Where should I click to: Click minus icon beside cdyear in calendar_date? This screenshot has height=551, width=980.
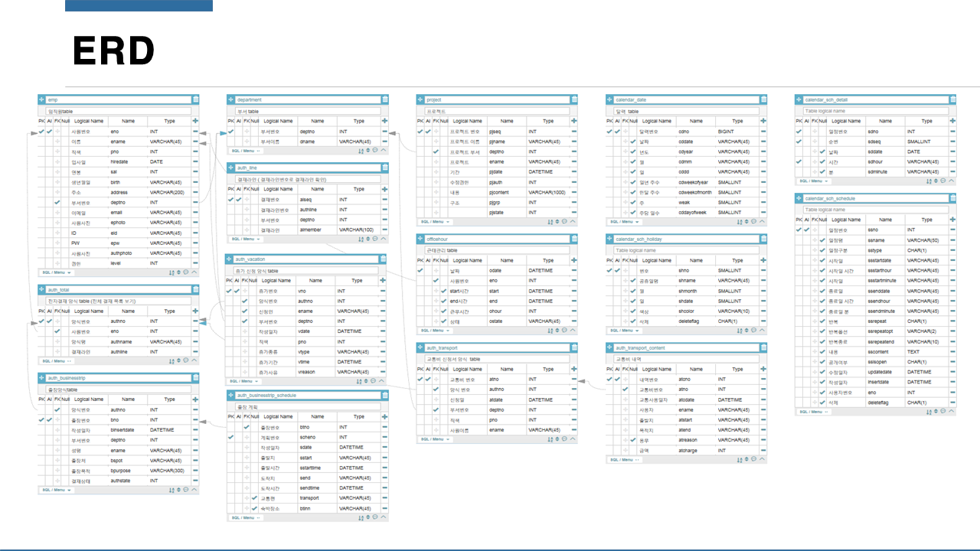[x=763, y=152]
